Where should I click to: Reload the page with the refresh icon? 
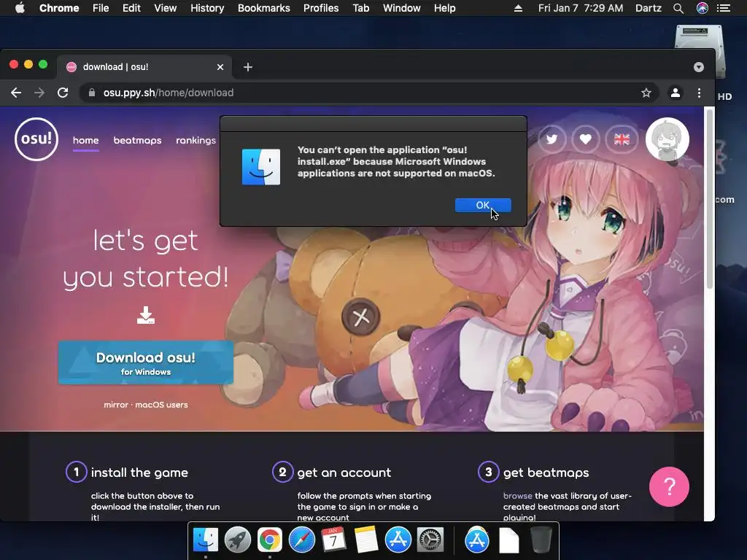63,93
